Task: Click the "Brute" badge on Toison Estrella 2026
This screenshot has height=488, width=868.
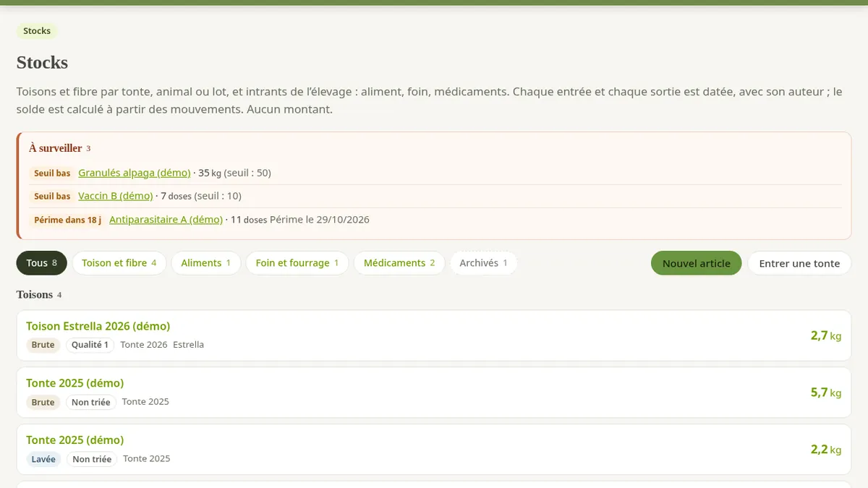Action: click(x=43, y=345)
